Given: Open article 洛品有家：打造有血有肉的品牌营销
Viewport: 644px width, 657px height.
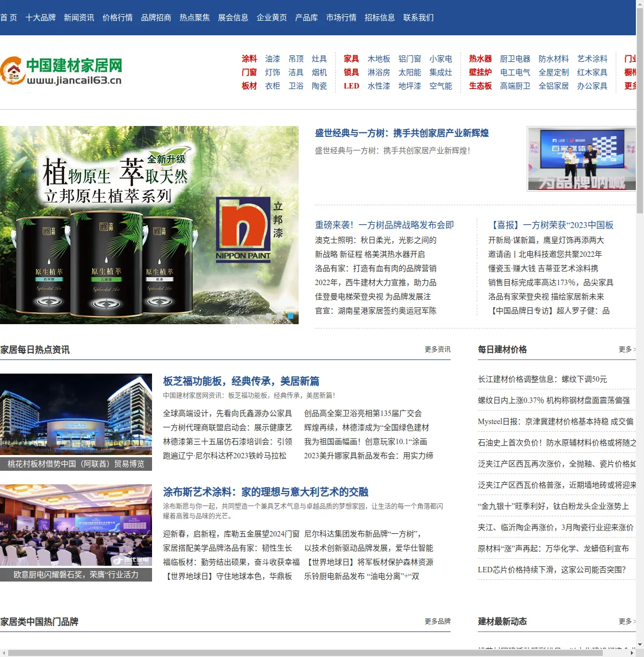Looking at the screenshot, I should [376, 268].
